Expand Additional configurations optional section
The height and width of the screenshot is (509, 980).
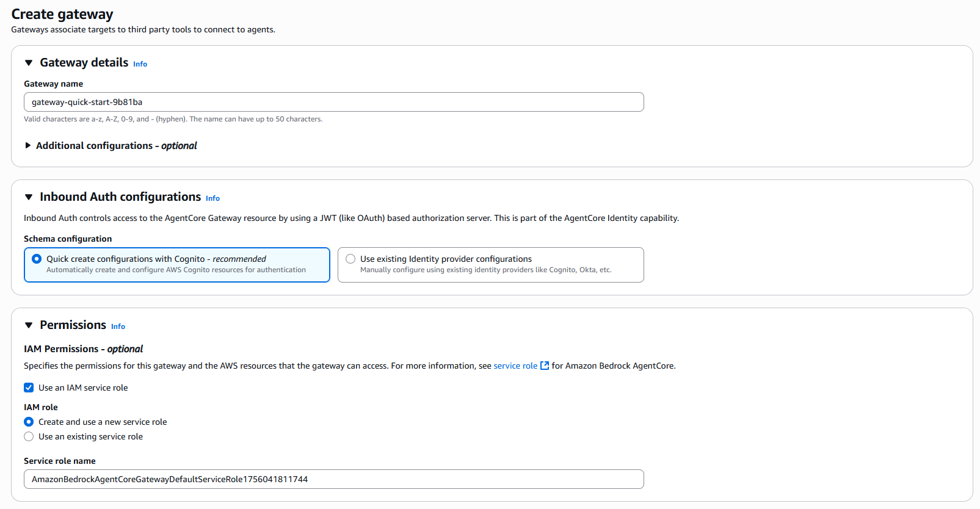[28, 145]
